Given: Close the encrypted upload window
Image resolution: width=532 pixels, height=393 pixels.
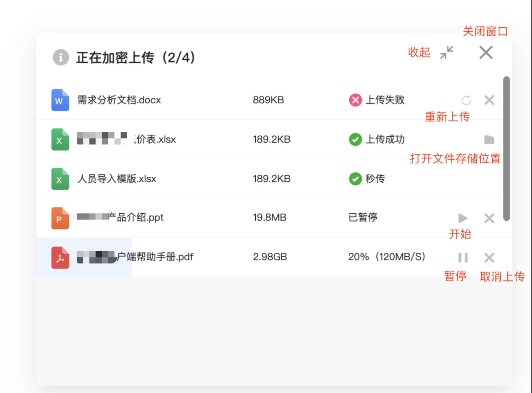Looking at the screenshot, I should (x=486, y=52).
